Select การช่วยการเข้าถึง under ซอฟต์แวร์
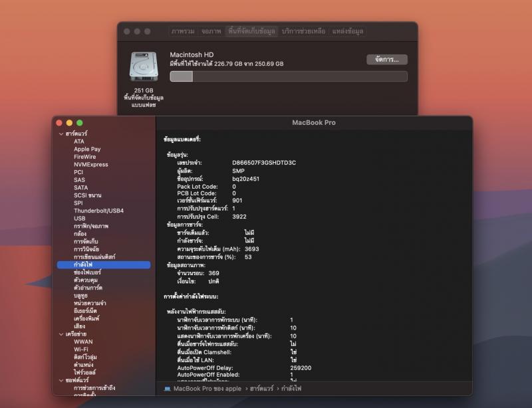 tap(94, 388)
